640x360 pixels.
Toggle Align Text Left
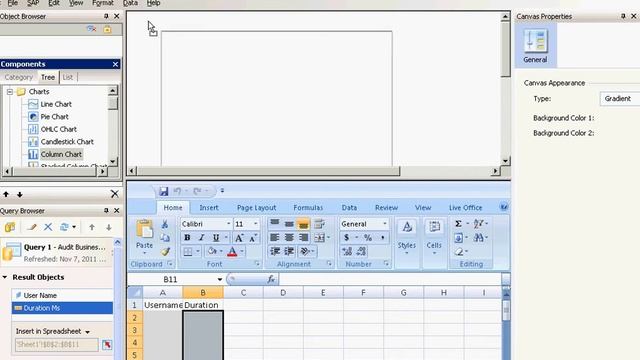(274, 238)
